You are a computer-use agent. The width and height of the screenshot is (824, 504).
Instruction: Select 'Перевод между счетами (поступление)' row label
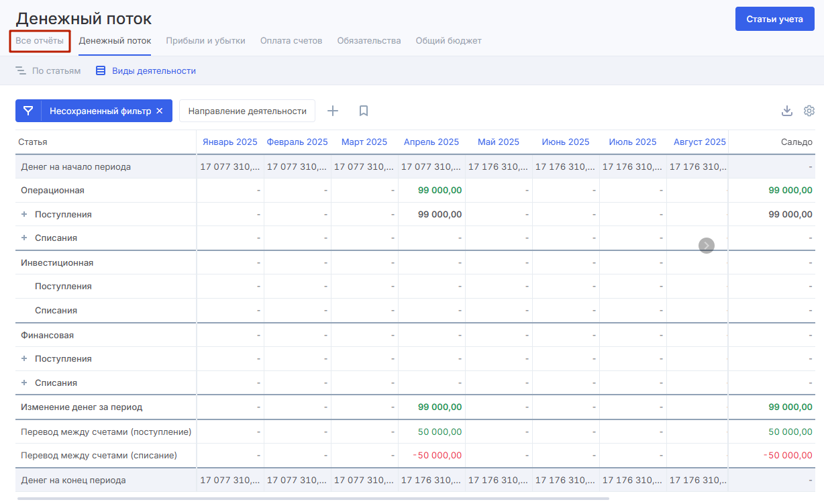106,432
